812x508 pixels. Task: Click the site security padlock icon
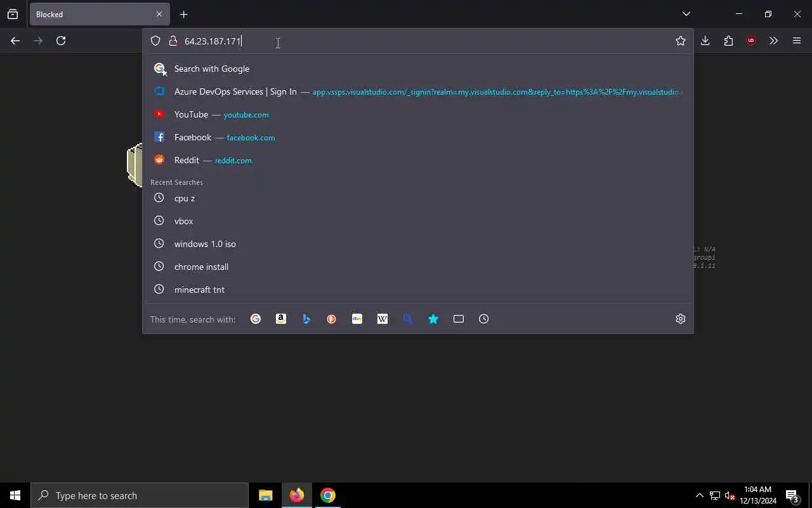173,41
